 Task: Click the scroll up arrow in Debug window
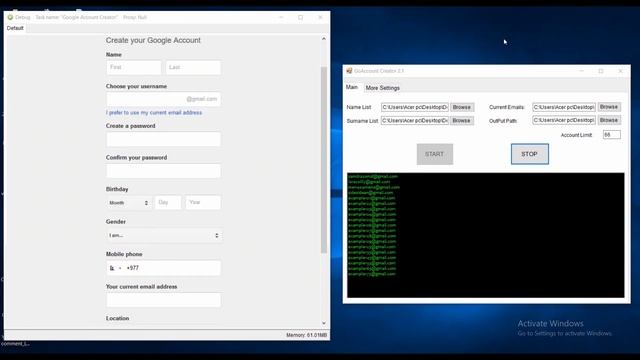(324, 39)
